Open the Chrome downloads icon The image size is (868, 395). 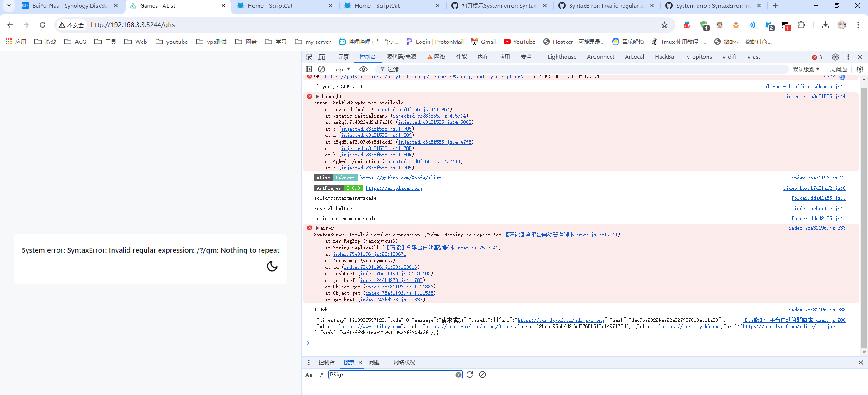coord(826,25)
